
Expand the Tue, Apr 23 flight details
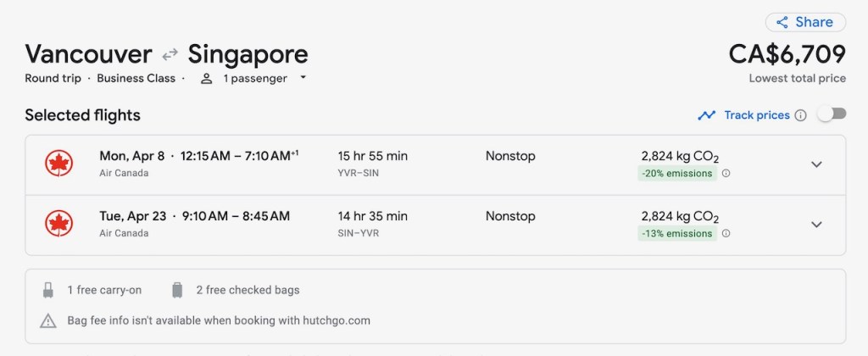coord(816,225)
